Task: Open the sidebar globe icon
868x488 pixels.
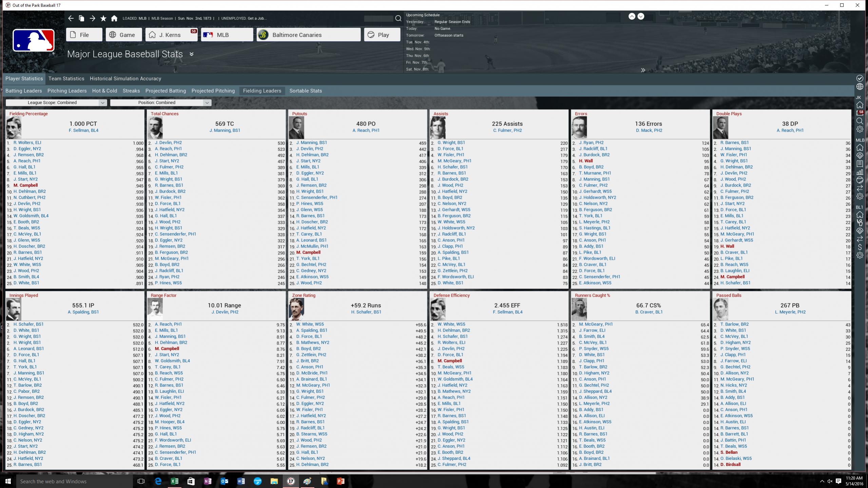Action: pyautogui.click(x=860, y=86)
